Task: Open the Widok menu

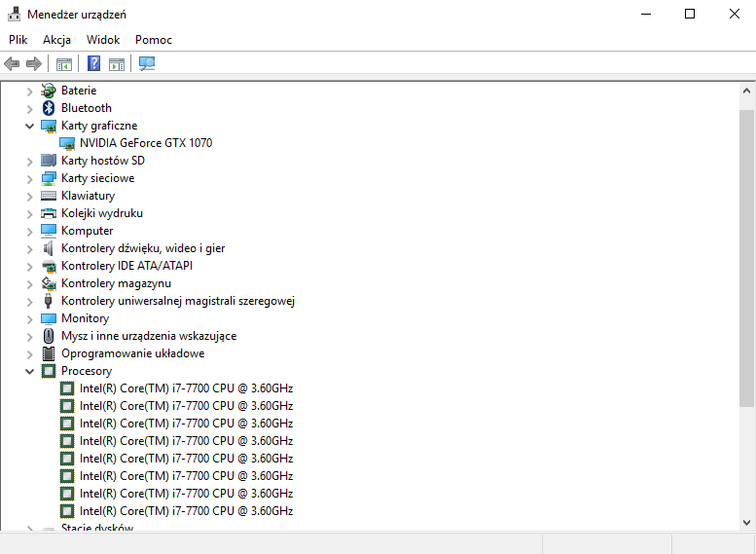Action: pos(103,40)
